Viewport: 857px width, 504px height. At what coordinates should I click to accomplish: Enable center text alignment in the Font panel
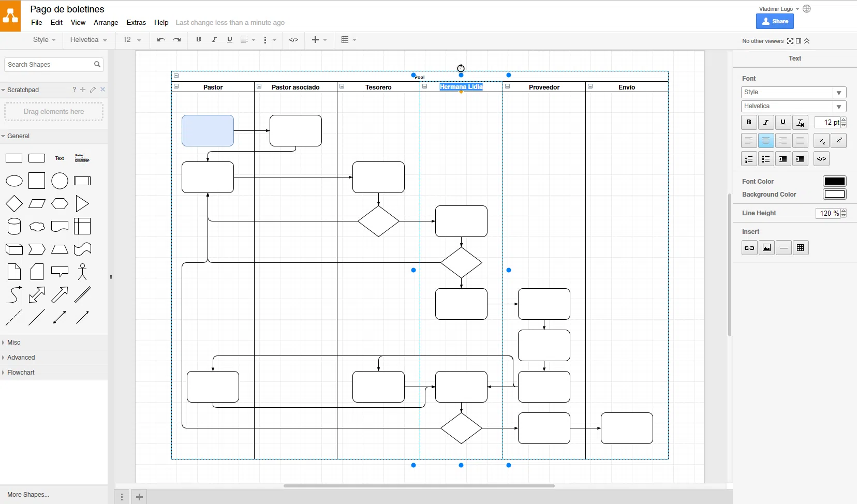(766, 141)
